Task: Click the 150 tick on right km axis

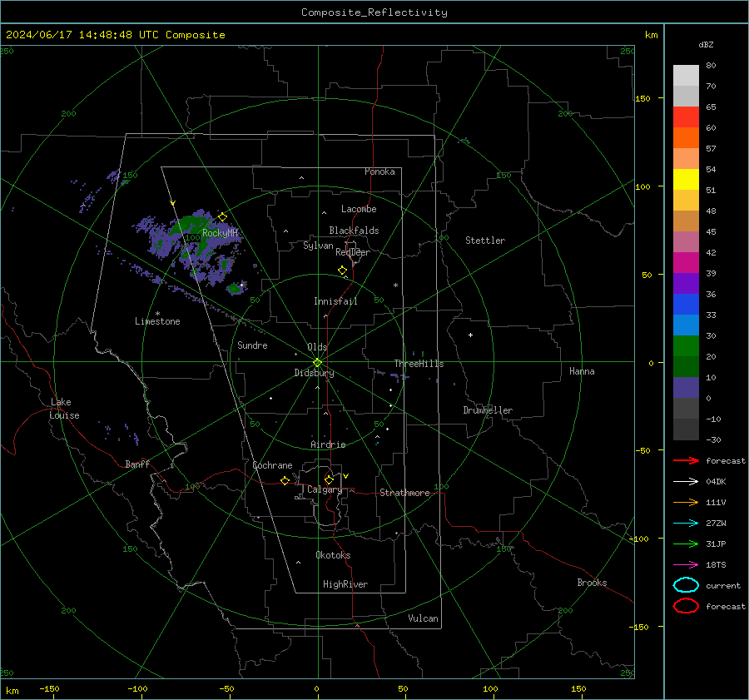Action: click(x=642, y=98)
